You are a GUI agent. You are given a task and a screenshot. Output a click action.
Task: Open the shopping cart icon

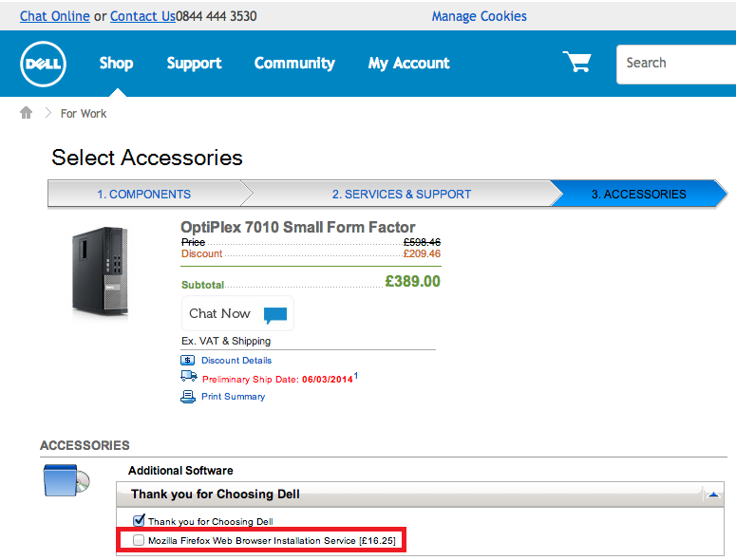(x=576, y=63)
